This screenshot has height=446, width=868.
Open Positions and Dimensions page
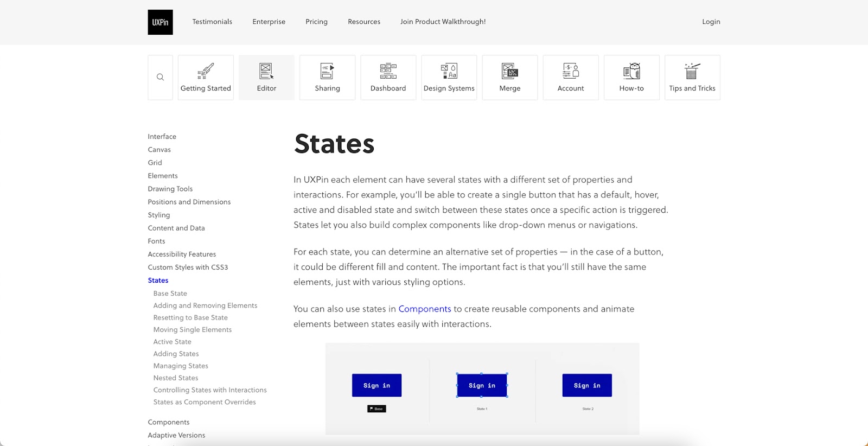click(189, 202)
